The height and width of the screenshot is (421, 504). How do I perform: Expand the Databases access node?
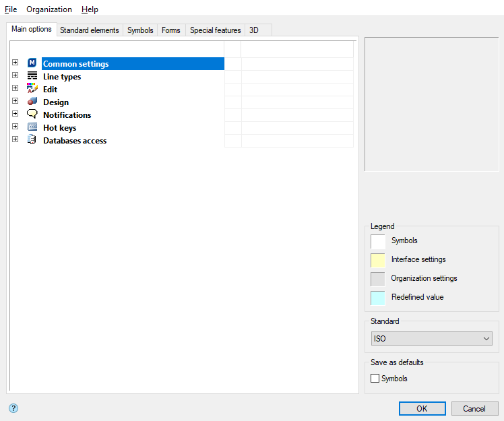[x=15, y=139]
